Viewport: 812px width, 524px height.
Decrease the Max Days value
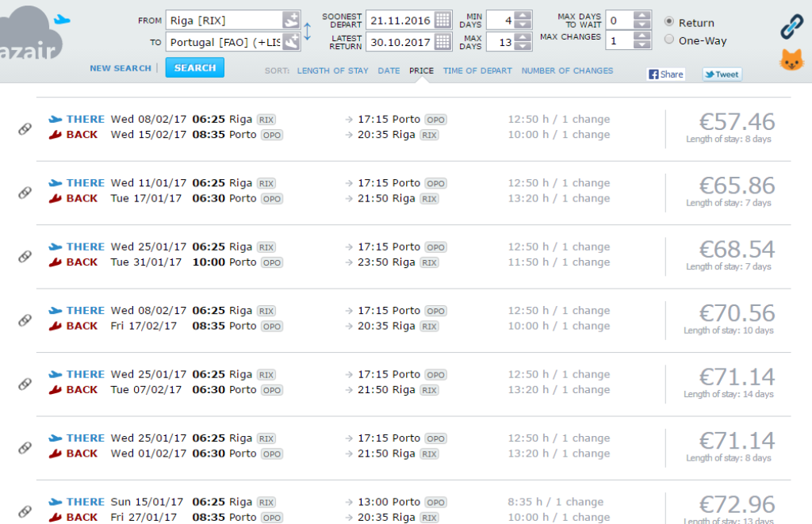point(523,46)
